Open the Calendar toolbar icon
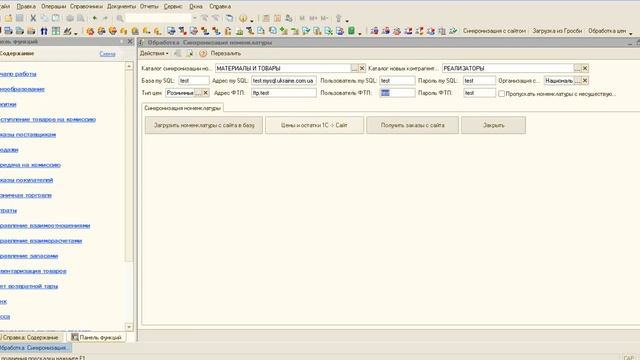The width and height of the screenshot is (640, 360). coord(278,18)
